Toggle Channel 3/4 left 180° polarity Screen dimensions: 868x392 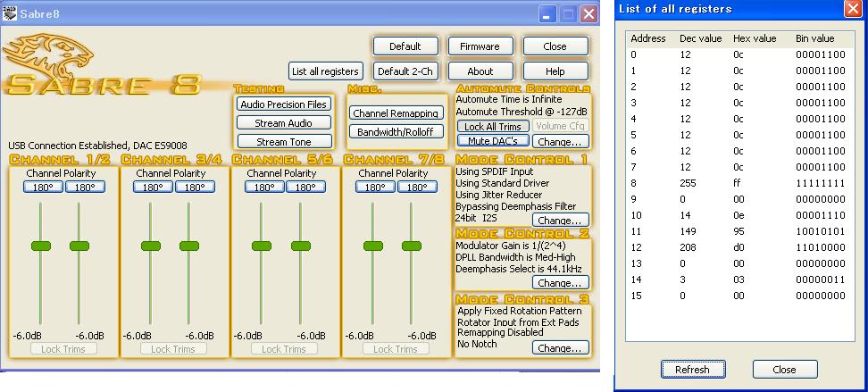pyautogui.click(x=153, y=188)
